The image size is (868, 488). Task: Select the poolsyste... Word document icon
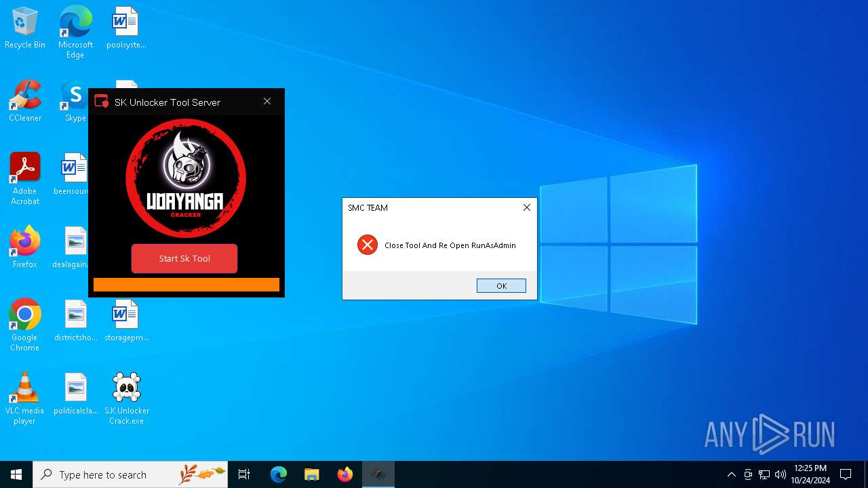tap(126, 27)
